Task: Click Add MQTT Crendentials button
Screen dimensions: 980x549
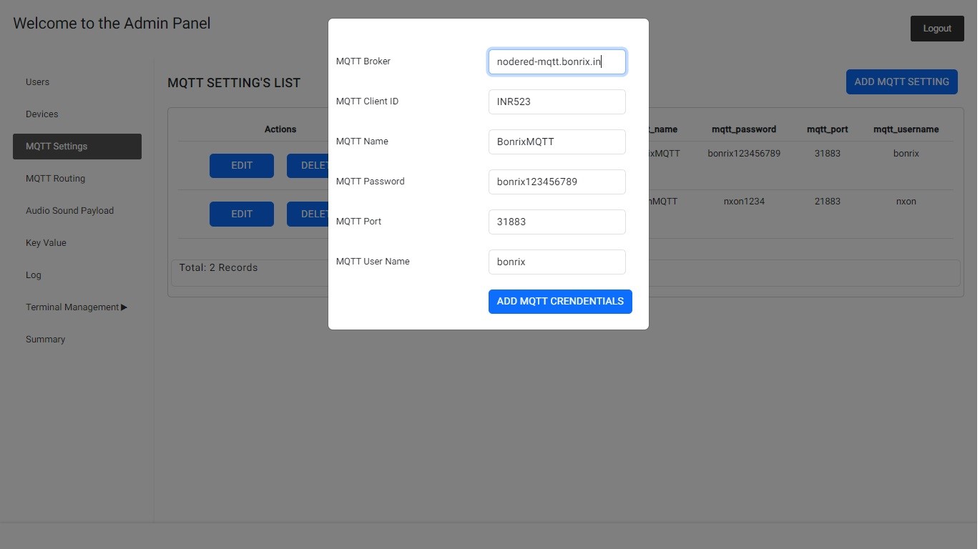Action: [560, 301]
